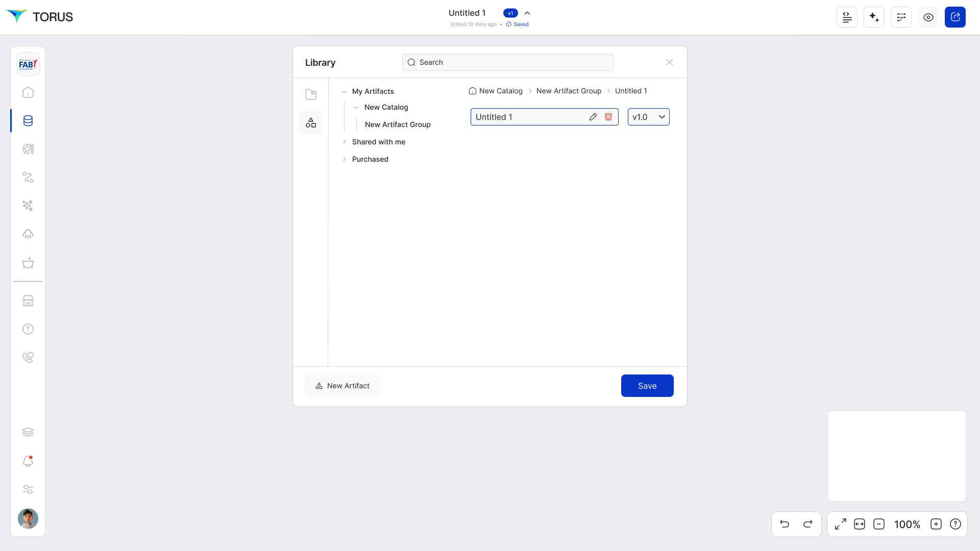Click the undo arrow icon
This screenshot has height=551, width=980.
pos(785,524)
